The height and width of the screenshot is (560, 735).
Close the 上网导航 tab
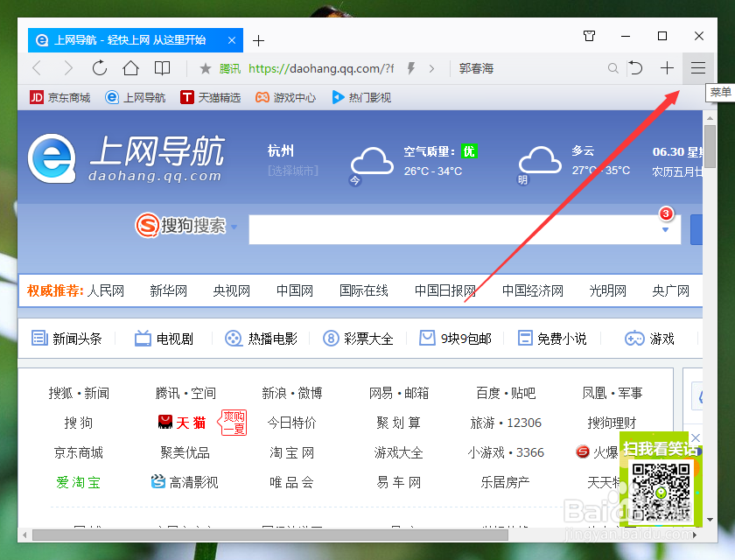tap(232, 40)
